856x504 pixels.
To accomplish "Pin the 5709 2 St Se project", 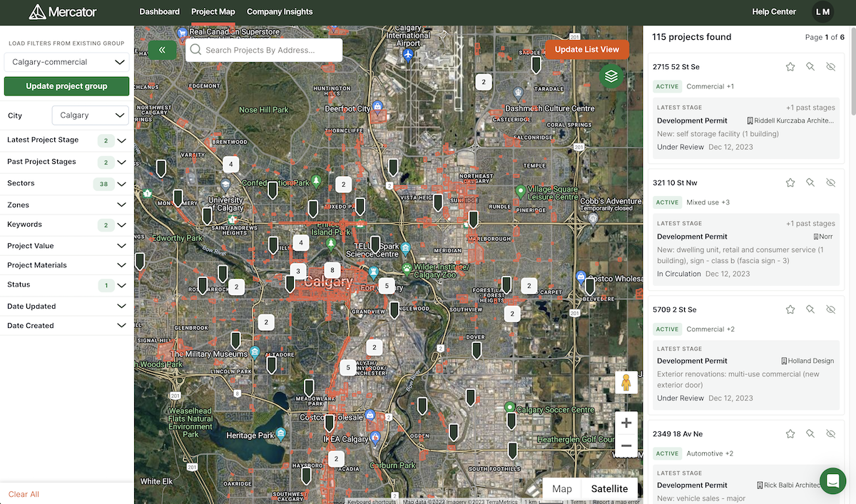I will (810, 310).
